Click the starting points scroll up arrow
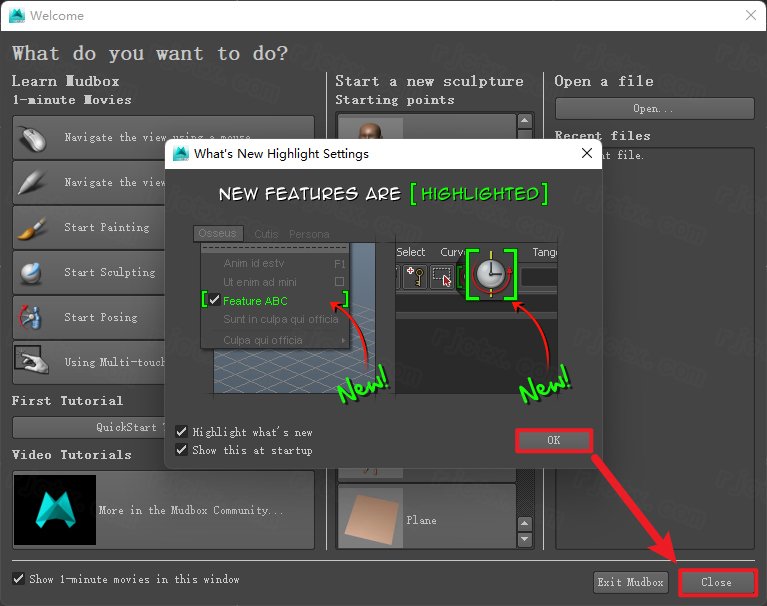Image resolution: width=767 pixels, height=606 pixels. 524,120
